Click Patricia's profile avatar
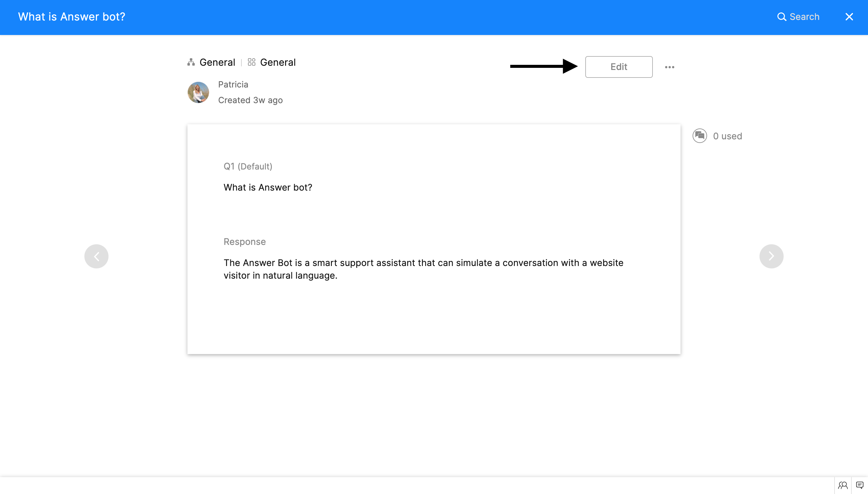868x494 pixels. click(198, 92)
